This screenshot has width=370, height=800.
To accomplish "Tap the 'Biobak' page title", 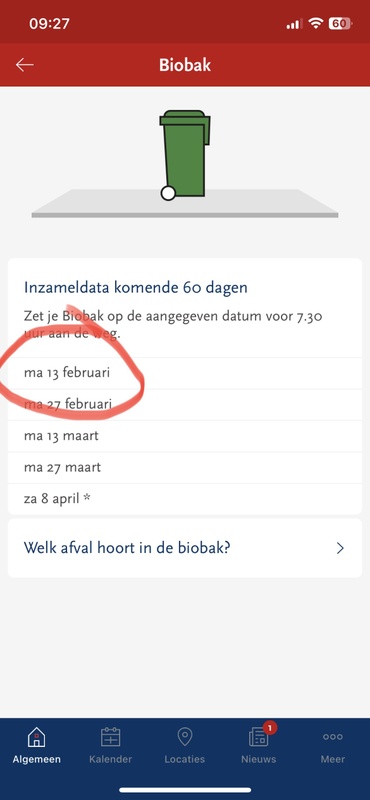I will click(185, 65).
